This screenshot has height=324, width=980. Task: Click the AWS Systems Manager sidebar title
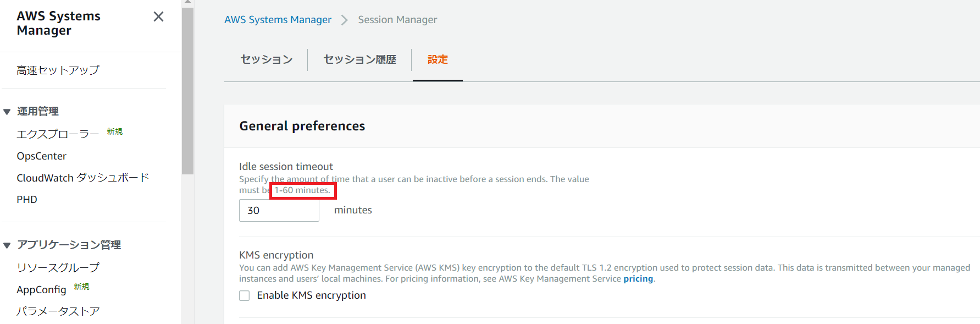59,23
